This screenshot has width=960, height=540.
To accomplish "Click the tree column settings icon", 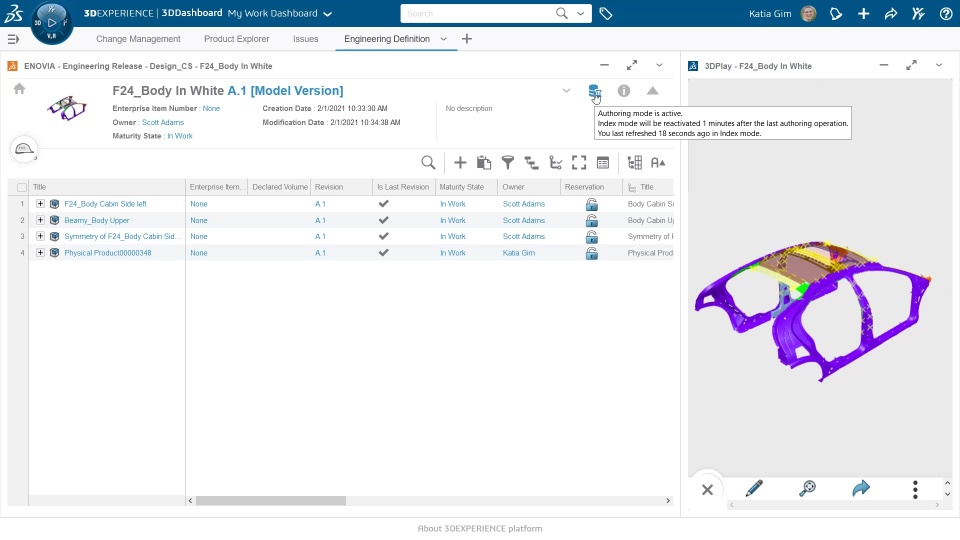I will 634,162.
